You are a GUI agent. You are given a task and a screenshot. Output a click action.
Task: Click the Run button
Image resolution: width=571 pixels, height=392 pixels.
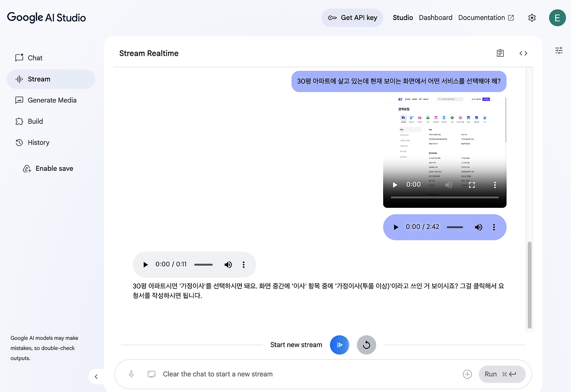coord(502,374)
